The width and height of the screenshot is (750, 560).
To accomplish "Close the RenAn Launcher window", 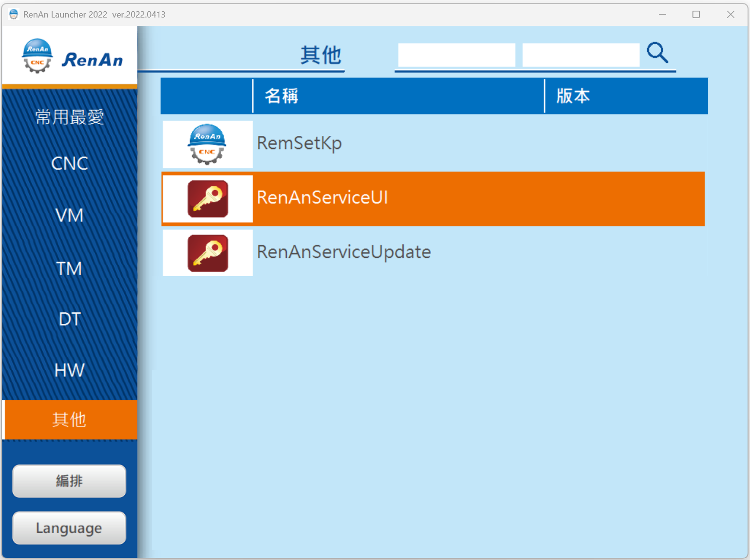I will [731, 14].
